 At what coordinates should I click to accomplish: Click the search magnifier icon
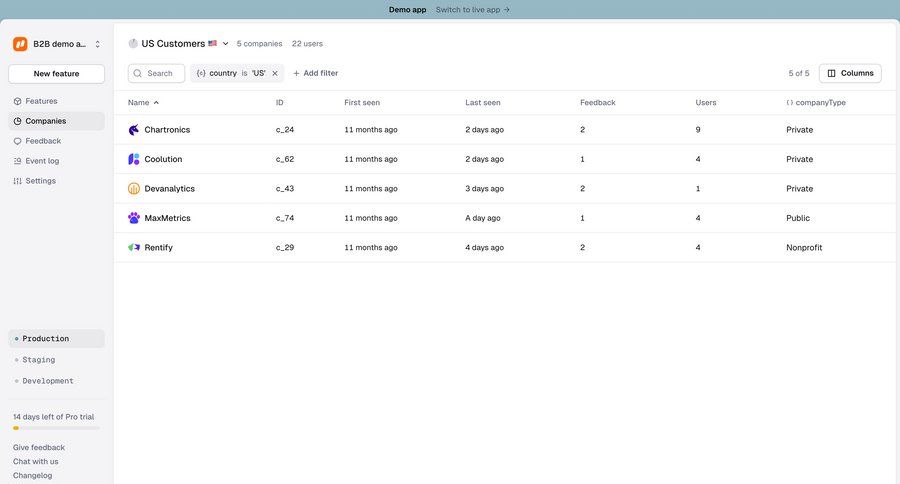click(x=138, y=73)
